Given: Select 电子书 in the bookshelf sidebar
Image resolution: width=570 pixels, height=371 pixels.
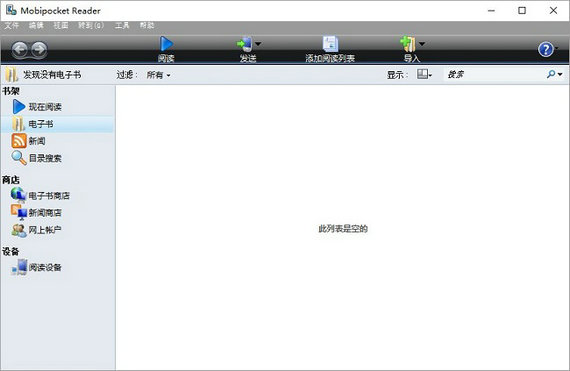Looking at the screenshot, I should click(57, 124).
